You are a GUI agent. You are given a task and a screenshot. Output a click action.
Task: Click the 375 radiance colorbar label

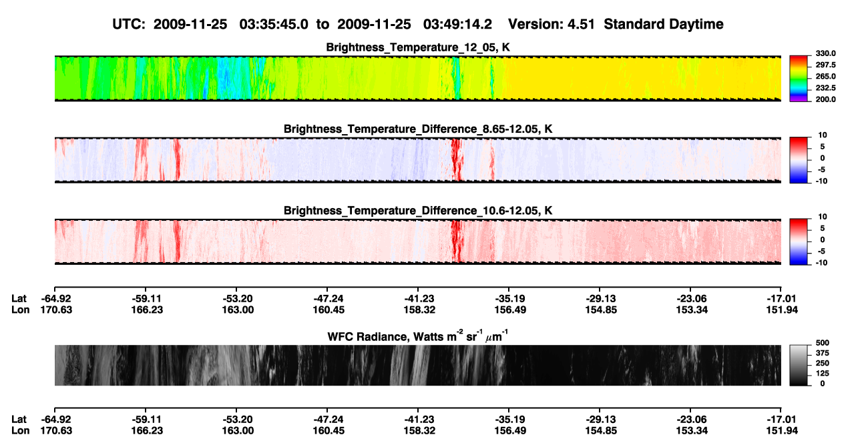[823, 352]
